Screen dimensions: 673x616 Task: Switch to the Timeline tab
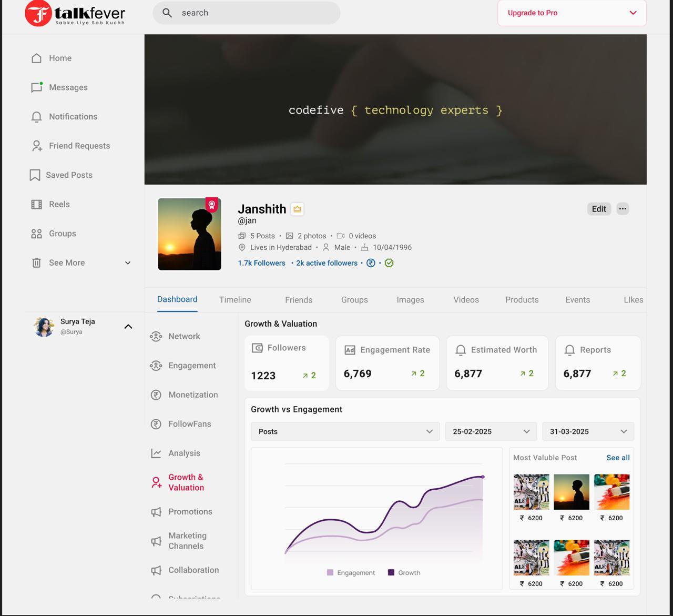click(x=235, y=300)
